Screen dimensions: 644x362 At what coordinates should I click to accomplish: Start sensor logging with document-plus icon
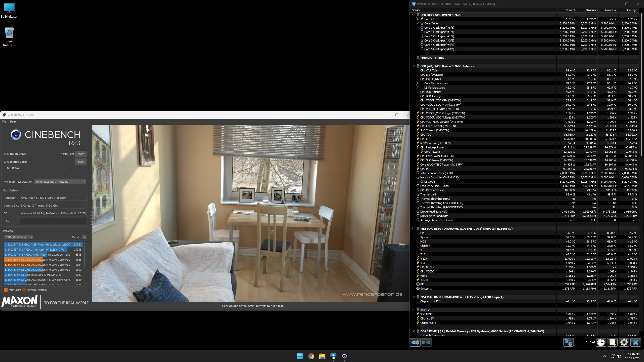pos(613,342)
